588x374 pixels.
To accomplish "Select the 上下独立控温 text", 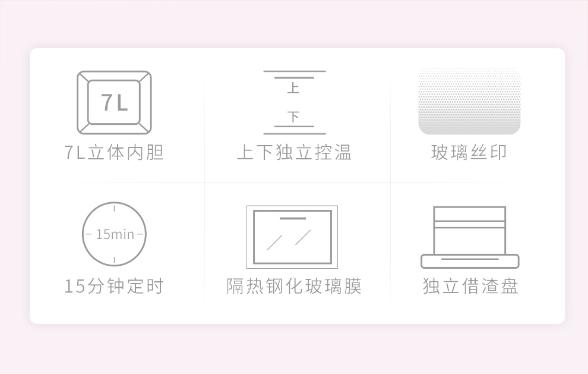I will [295, 152].
